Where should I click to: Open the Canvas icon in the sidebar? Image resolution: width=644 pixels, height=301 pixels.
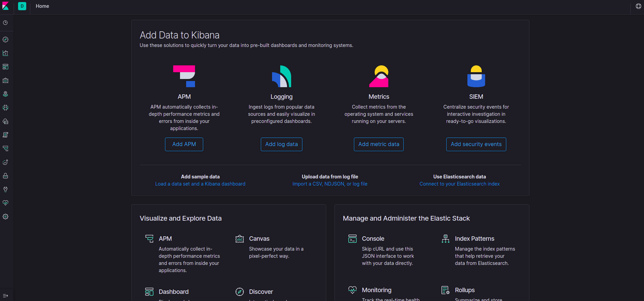(5, 80)
